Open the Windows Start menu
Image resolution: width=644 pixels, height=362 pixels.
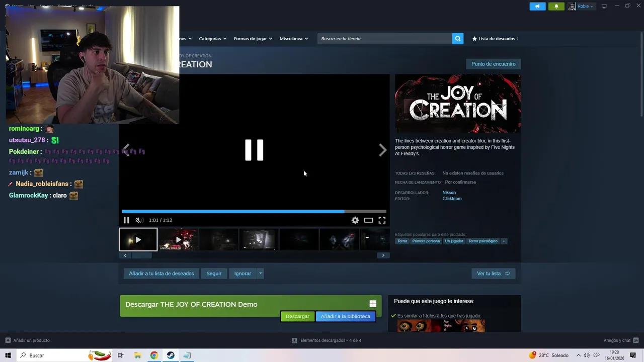(8, 355)
